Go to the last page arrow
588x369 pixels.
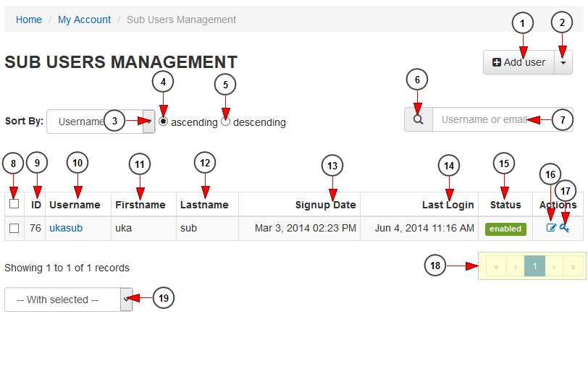click(x=573, y=267)
